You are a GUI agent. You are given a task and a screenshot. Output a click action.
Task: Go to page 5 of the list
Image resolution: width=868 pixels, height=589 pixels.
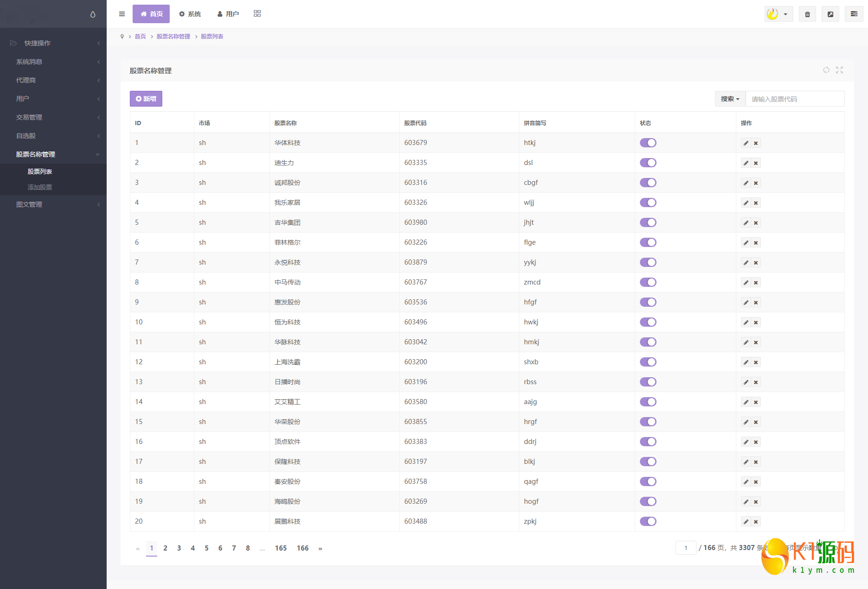pyautogui.click(x=206, y=548)
